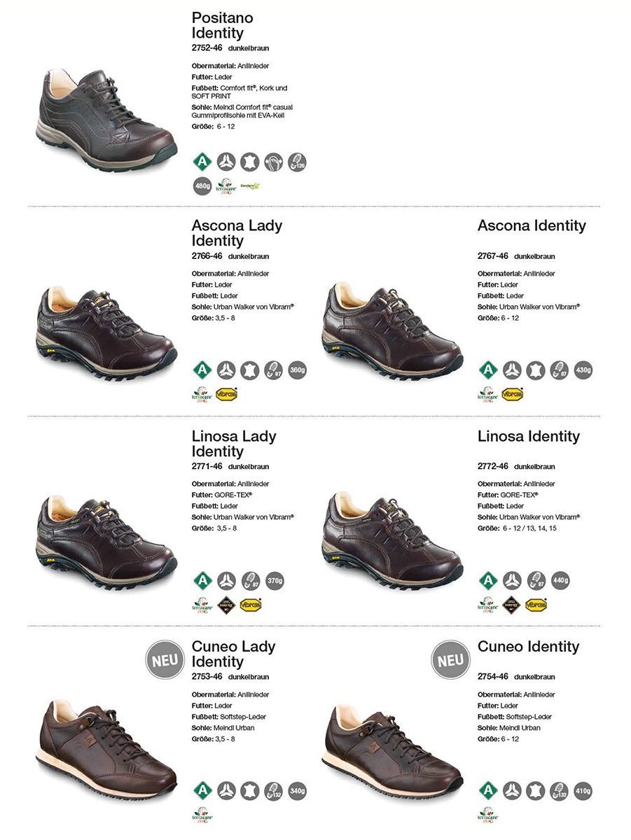Click article number 2753-46
This screenshot has height=840, width=631.
(x=207, y=677)
